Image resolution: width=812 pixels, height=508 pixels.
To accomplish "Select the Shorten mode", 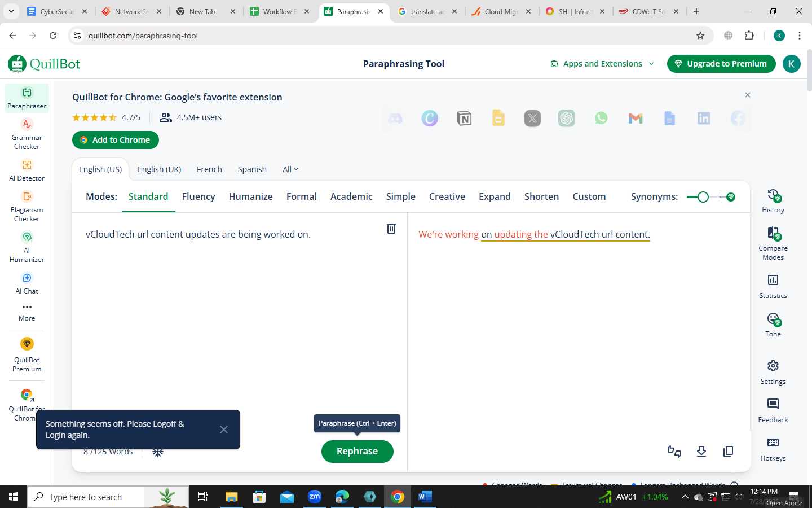I will pos(541,196).
